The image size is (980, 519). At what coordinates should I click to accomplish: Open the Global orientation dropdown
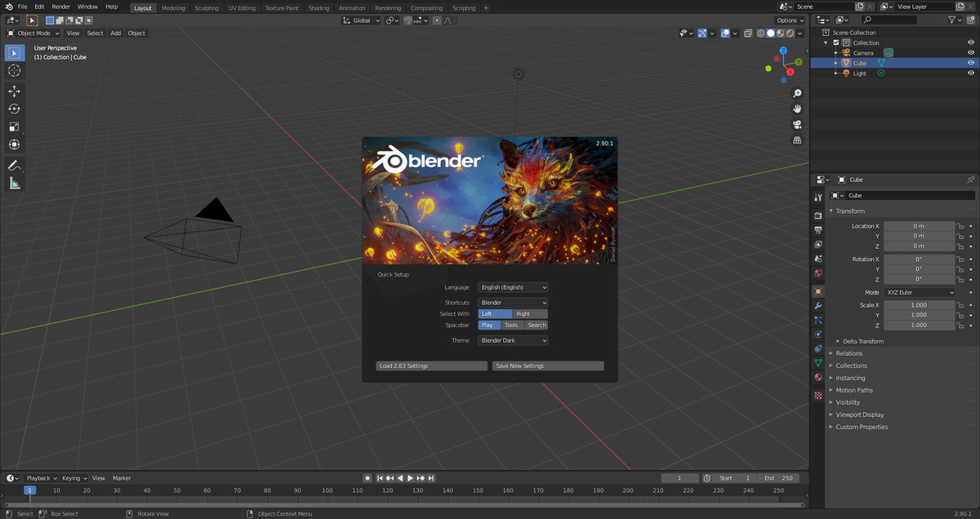point(361,20)
